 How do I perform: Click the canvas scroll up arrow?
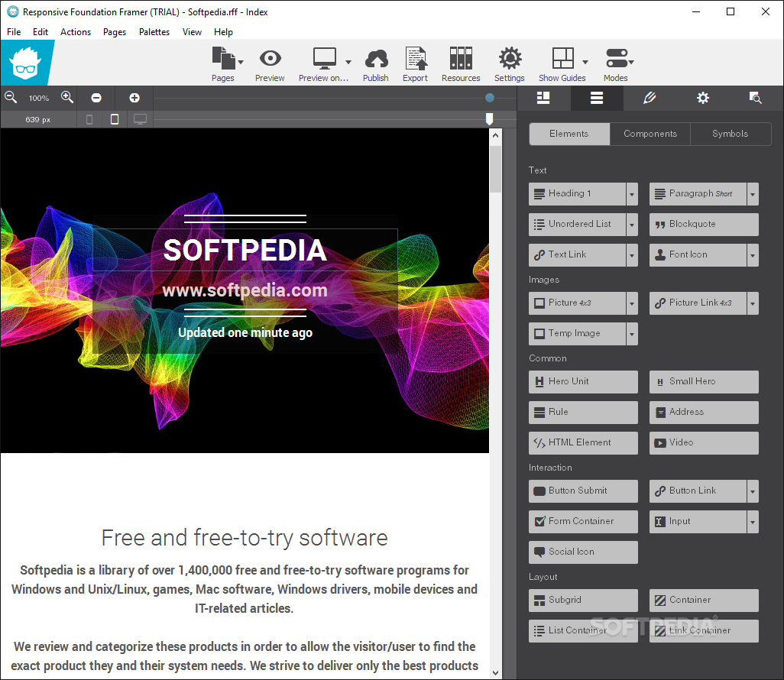click(495, 135)
